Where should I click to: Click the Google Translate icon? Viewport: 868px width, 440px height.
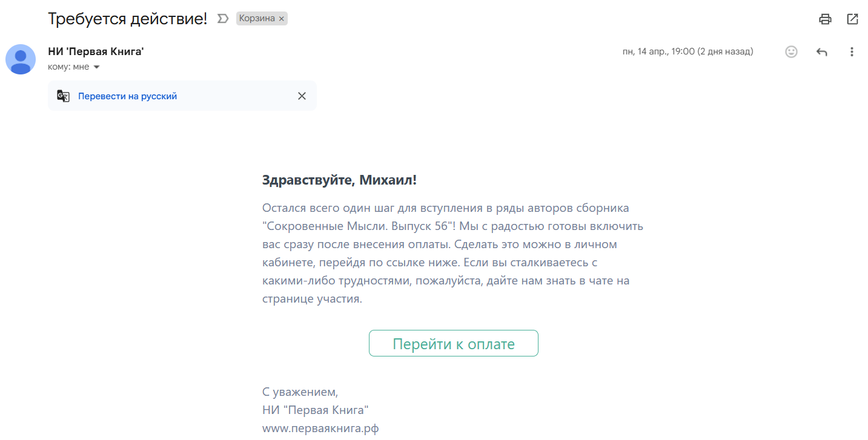63,96
